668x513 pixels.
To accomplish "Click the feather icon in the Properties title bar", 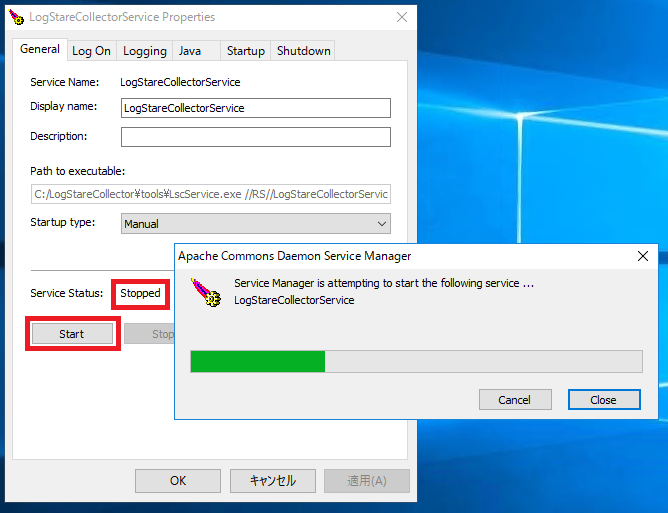I will [x=16, y=17].
